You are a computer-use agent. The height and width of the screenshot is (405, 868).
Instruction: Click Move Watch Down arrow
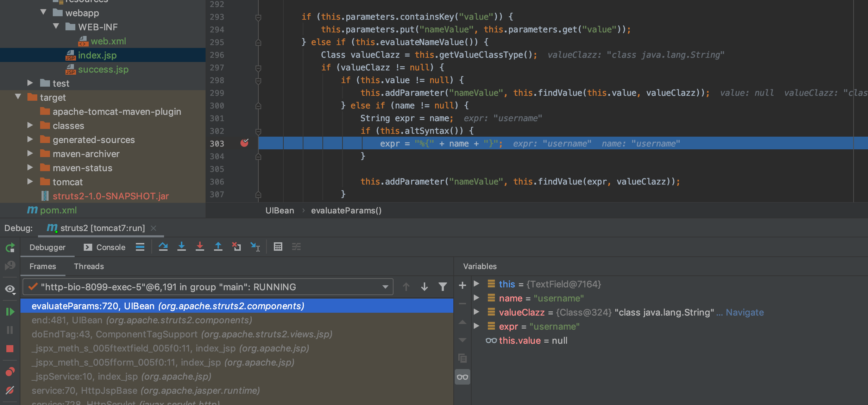click(x=463, y=340)
